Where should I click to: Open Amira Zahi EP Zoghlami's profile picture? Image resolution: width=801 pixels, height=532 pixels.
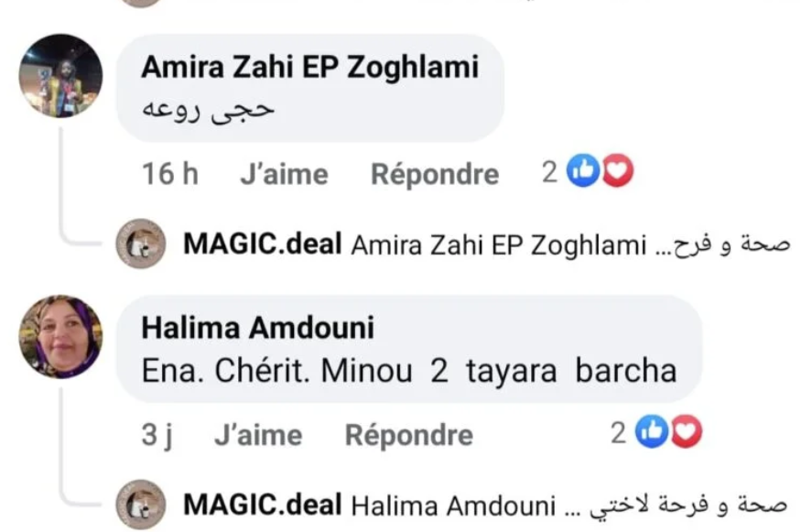[x=60, y=76]
